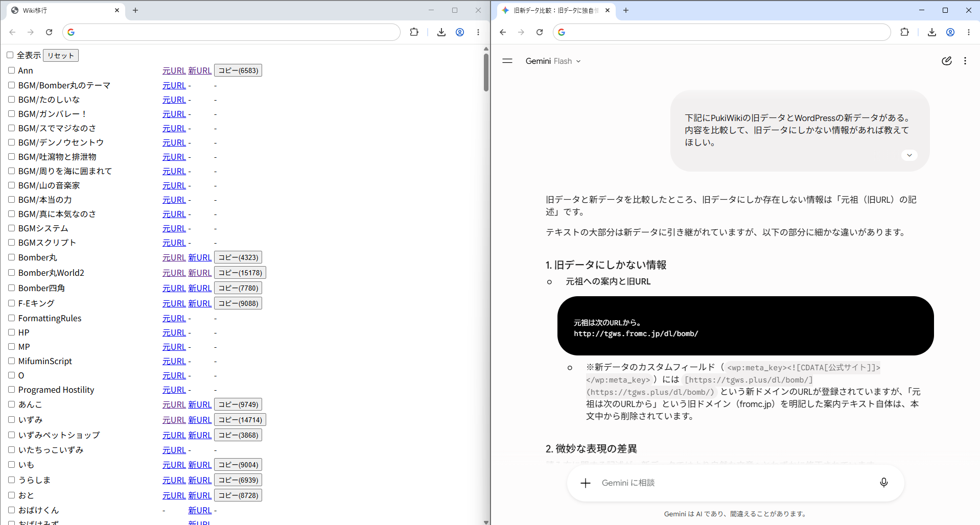
Task: Open 元URL link for HP row
Action: [x=174, y=332]
